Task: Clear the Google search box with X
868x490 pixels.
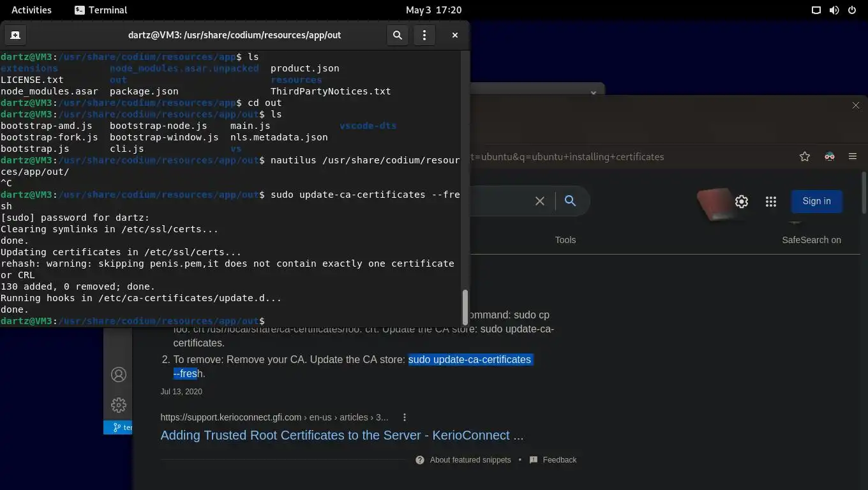Action: tap(540, 201)
